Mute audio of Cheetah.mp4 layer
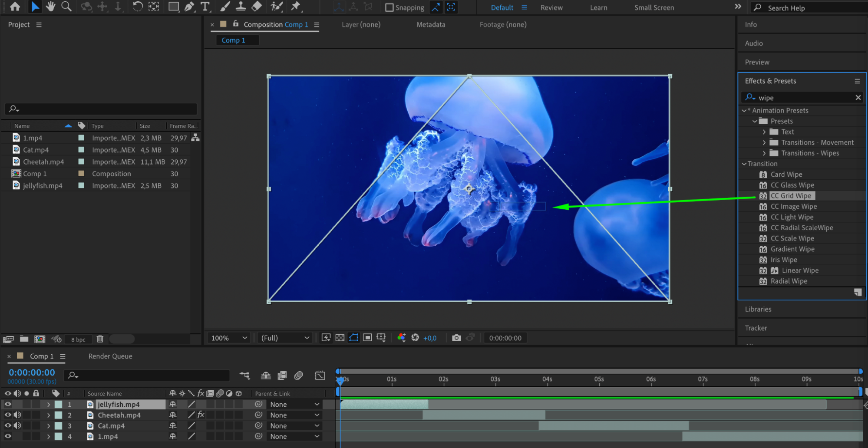The image size is (868, 448). (17, 415)
